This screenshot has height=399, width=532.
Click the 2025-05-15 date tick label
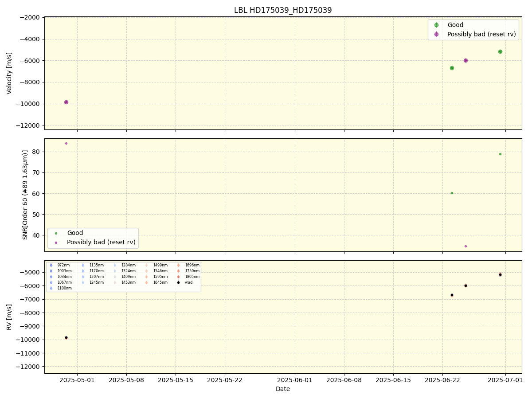[x=176, y=380]
